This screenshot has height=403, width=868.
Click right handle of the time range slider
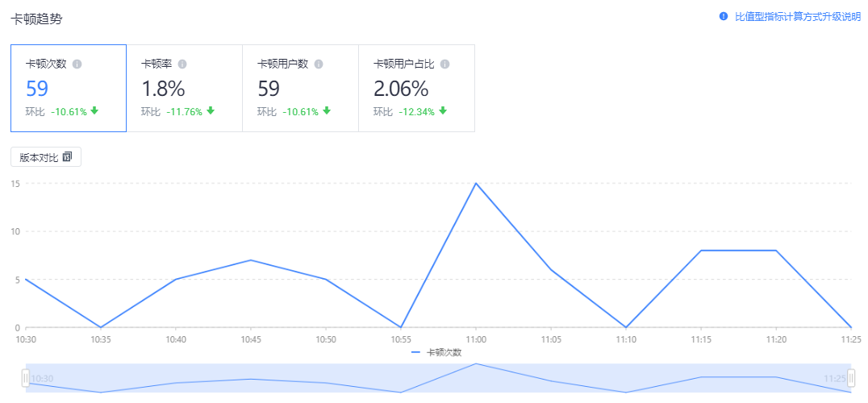[851, 378]
